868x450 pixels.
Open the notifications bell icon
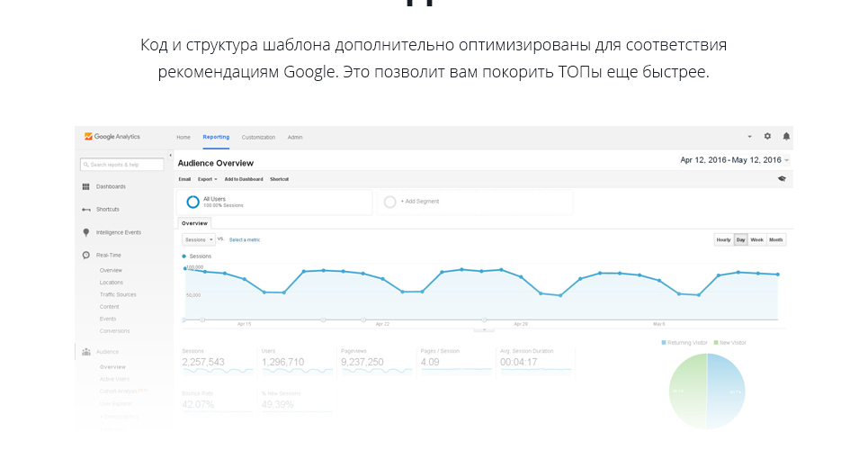pyautogui.click(x=786, y=136)
